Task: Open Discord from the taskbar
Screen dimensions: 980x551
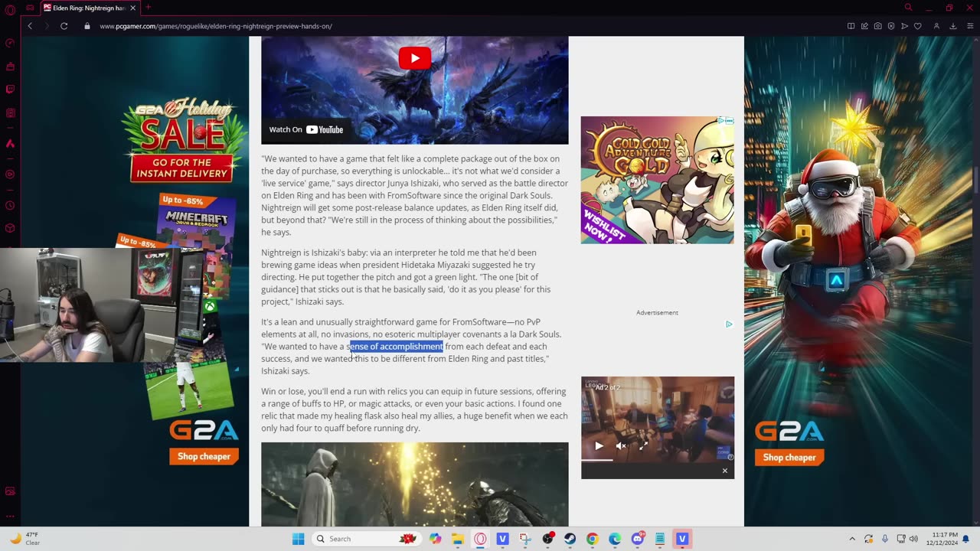Action: [637, 539]
